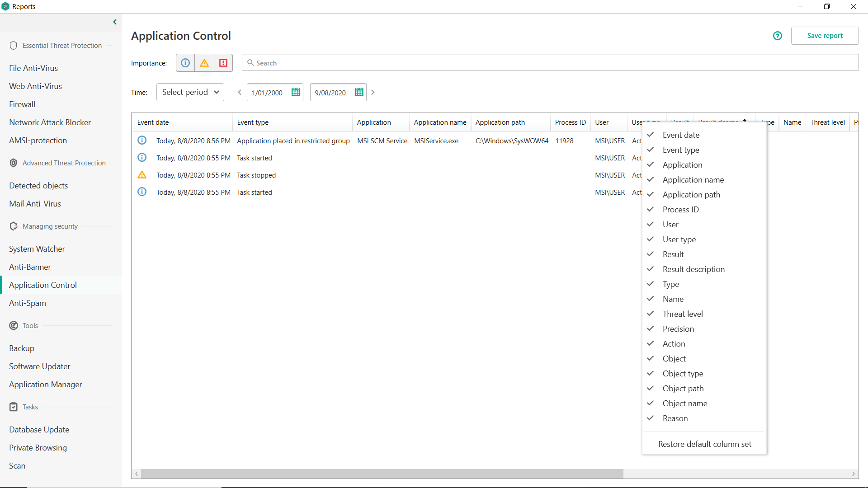The image size is (868, 488).
Task: Uncheck the Result description column option
Action: point(704,269)
